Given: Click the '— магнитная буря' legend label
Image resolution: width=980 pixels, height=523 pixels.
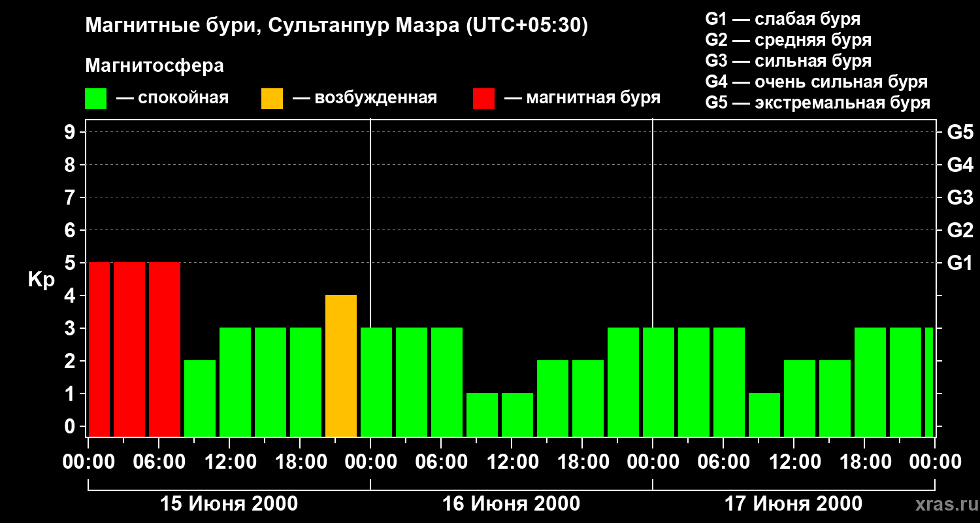Looking at the screenshot, I should (x=582, y=99).
